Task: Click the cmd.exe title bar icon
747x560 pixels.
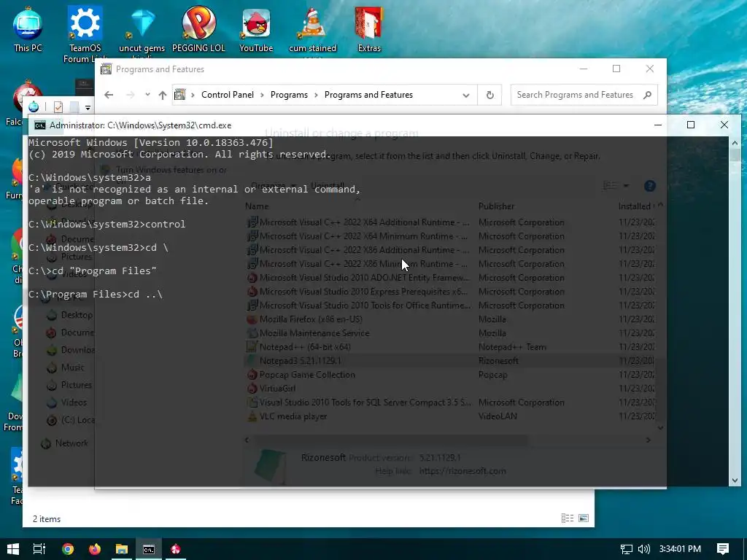Action: [x=40, y=125]
